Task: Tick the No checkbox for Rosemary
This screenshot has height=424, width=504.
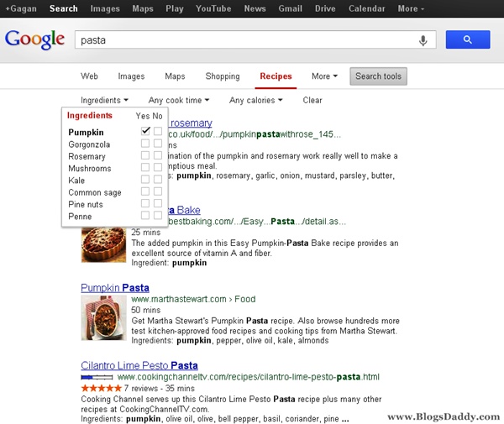Action: point(158,155)
